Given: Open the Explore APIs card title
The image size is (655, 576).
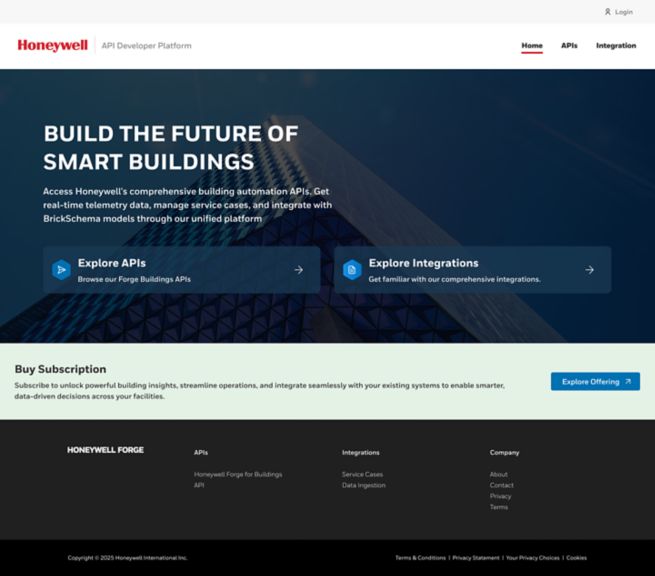Looking at the screenshot, I should coord(112,263).
